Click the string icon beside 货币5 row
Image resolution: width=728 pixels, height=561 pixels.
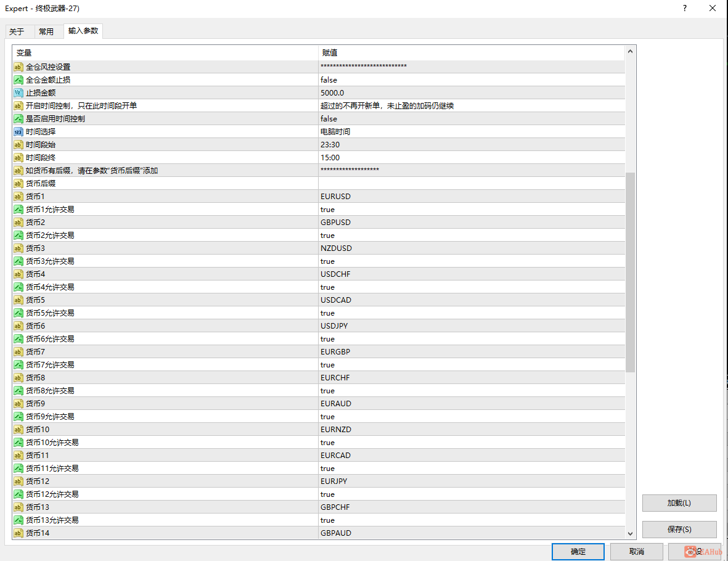coord(18,300)
